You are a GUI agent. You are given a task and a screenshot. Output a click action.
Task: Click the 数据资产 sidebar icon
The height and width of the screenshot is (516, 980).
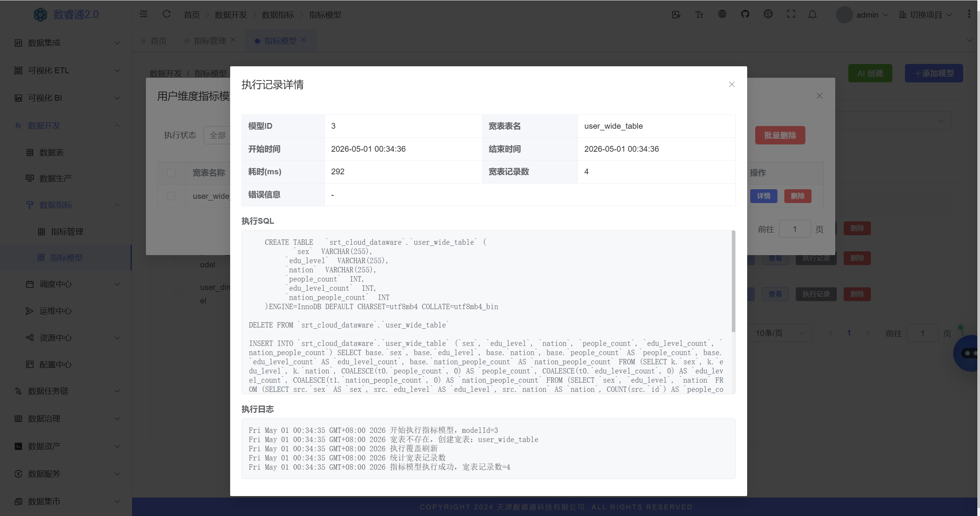coord(18,446)
